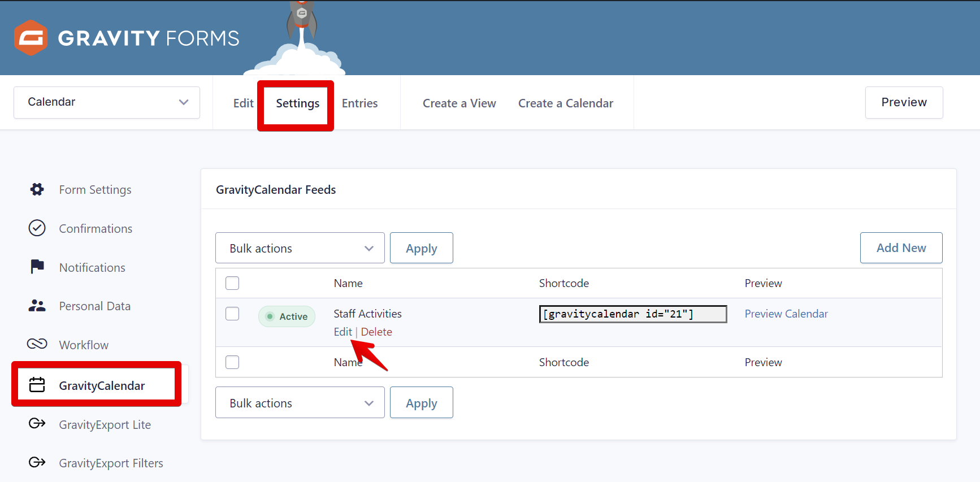Open the Create a View tab
This screenshot has width=980, height=482.
pyautogui.click(x=459, y=103)
